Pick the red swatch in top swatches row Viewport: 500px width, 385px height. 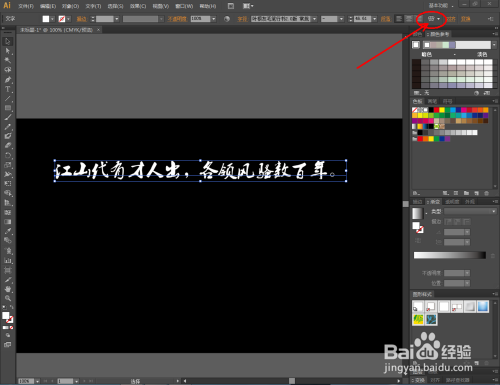[436, 110]
